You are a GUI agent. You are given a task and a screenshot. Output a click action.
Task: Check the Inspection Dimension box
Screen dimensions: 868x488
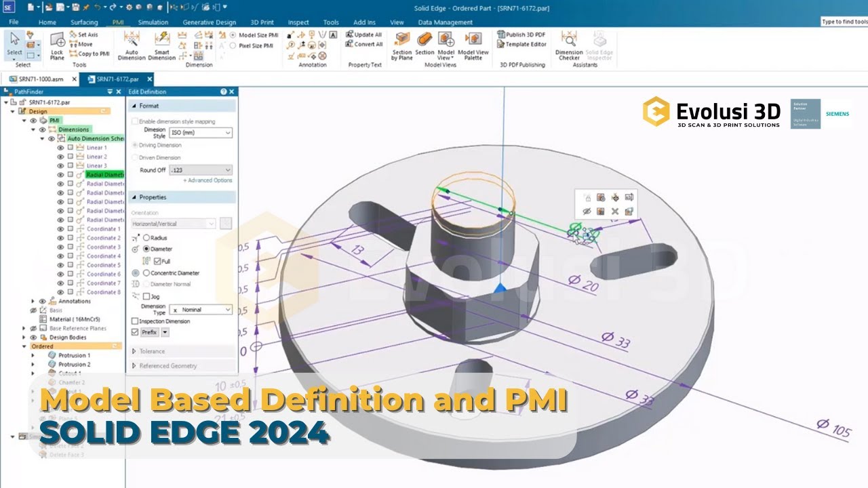click(134, 321)
